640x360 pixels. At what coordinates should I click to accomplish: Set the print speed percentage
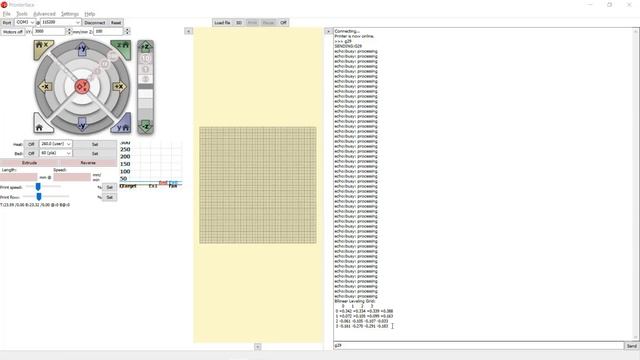(109, 187)
